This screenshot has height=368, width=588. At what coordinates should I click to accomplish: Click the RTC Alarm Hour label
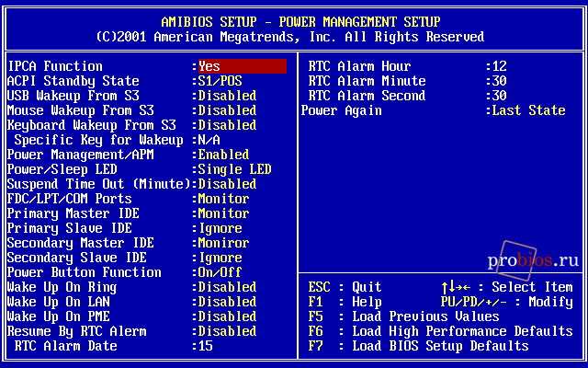359,66
